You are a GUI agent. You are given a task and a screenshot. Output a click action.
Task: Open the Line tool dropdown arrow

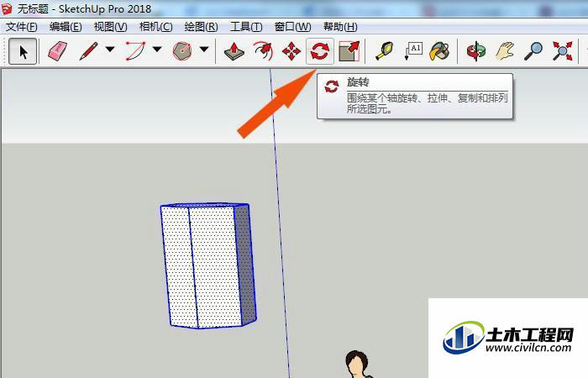click(110, 49)
